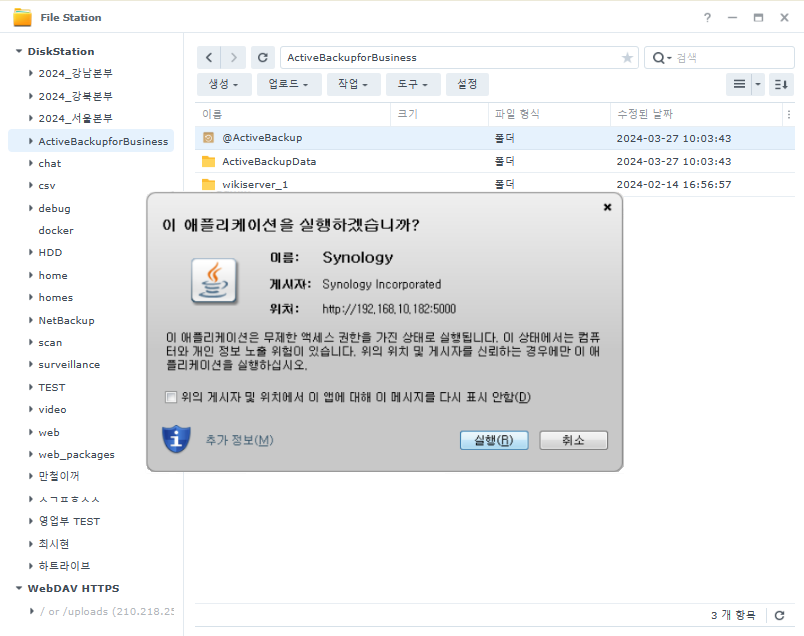Go forward with the right arrow button
Screen dimensions: 804x636
point(234,57)
